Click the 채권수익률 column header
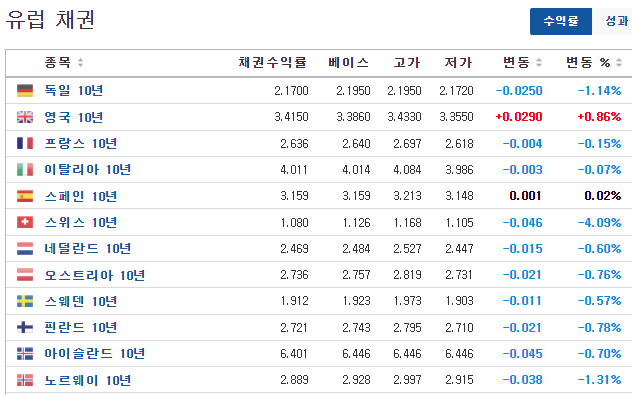632x395 pixels. click(272, 62)
